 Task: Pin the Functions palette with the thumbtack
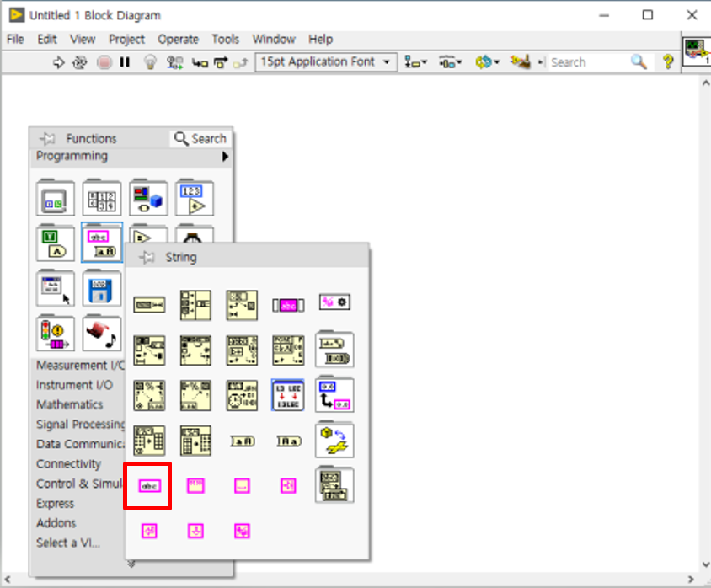(47, 138)
